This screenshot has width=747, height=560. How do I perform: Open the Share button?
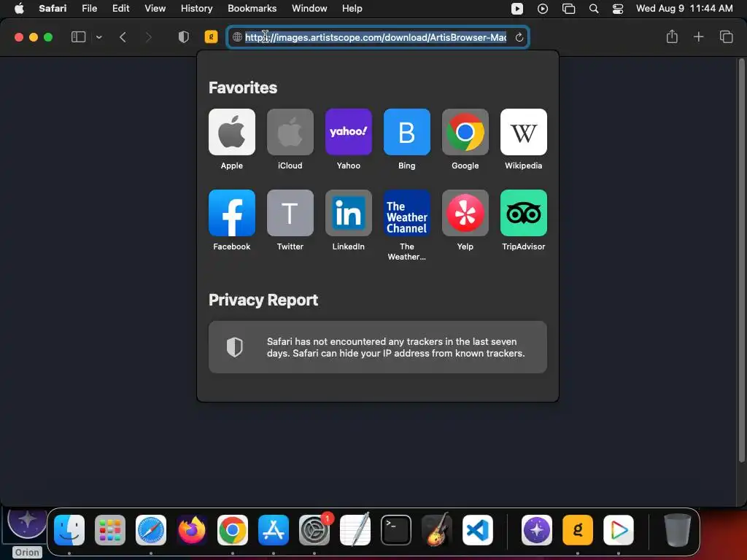(x=672, y=36)
